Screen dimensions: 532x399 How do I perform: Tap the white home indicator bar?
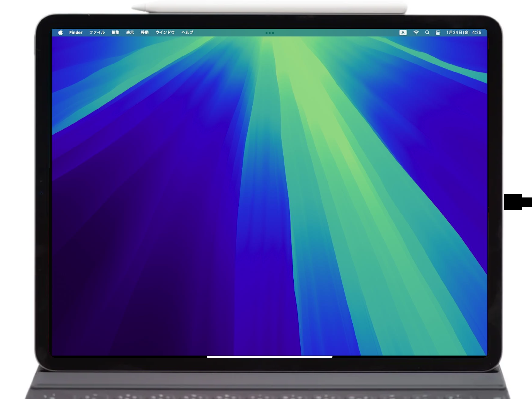point(270,357)
